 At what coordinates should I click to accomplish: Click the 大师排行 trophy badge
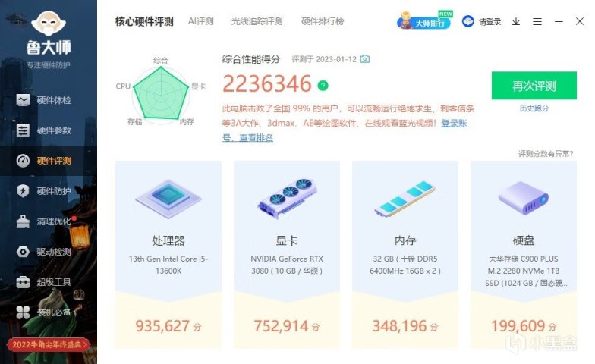coord(425,21)
